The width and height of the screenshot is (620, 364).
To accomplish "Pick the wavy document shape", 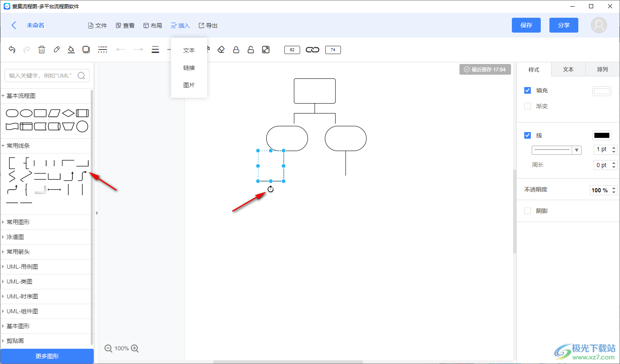I will pos(12,126).
